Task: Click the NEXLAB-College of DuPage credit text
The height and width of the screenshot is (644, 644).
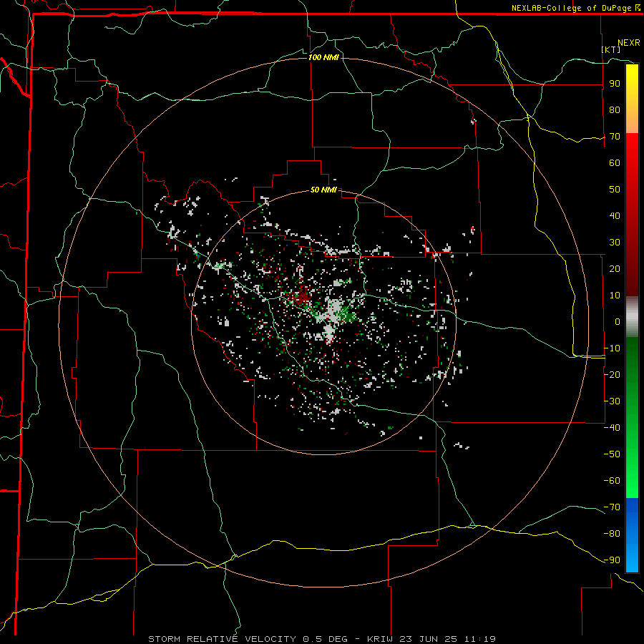Action: pos(575,8)
